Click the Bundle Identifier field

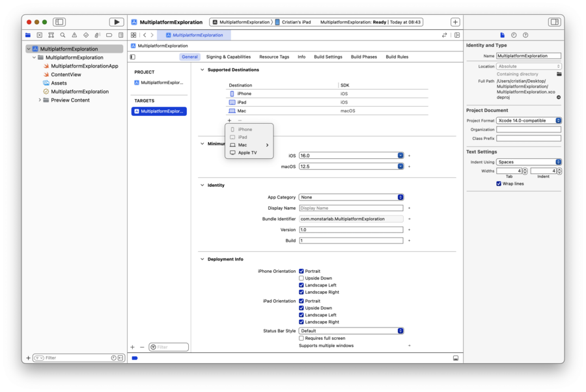(x=352, y=219)
